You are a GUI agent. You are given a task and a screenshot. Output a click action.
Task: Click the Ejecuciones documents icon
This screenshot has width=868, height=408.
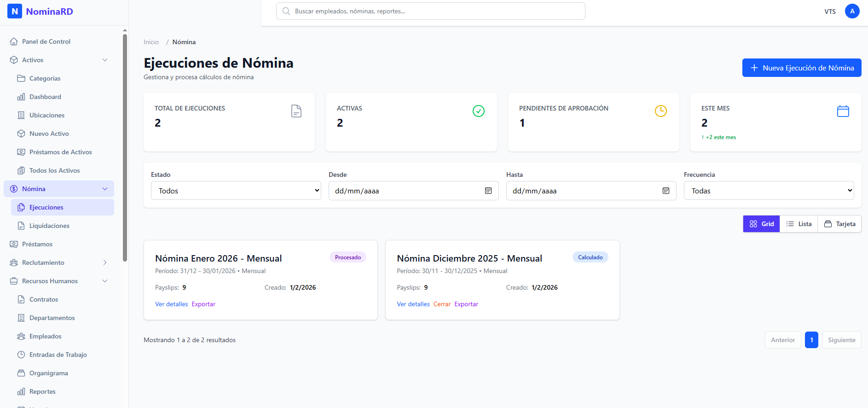21,207
